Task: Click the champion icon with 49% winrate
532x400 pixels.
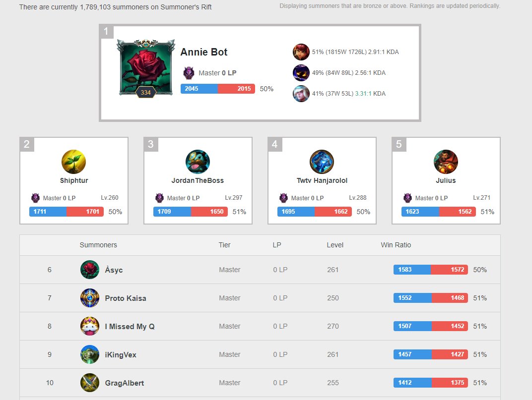Action: tap(301, 73)
